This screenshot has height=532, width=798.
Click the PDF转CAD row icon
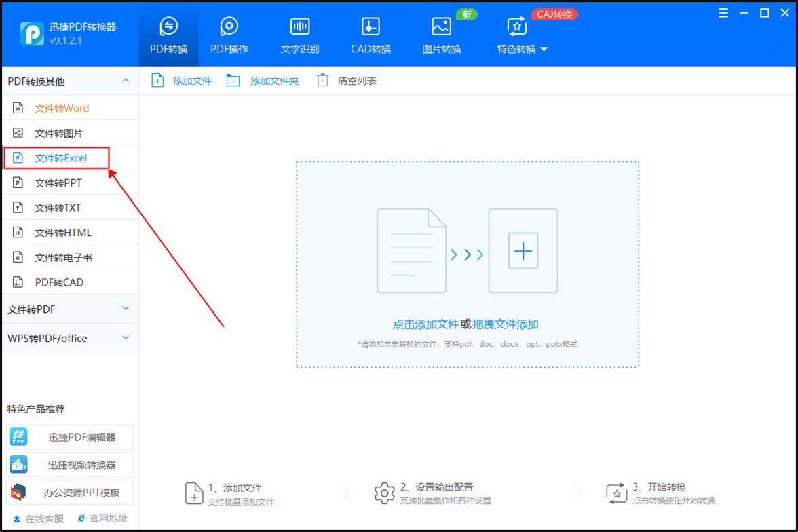tap(18, 282)
